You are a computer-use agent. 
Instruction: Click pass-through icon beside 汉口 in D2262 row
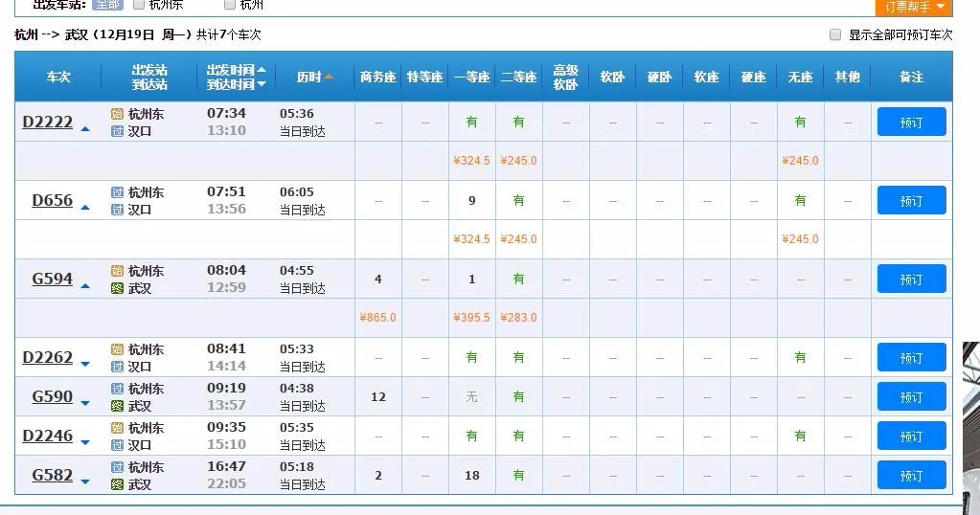[x=117, y=367]
